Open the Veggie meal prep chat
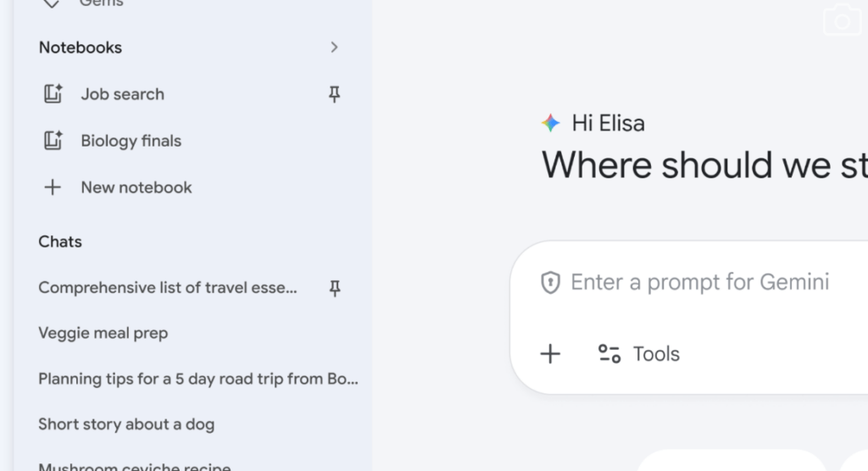The height and width of the screenshot is (471, 868). (103, 334)
